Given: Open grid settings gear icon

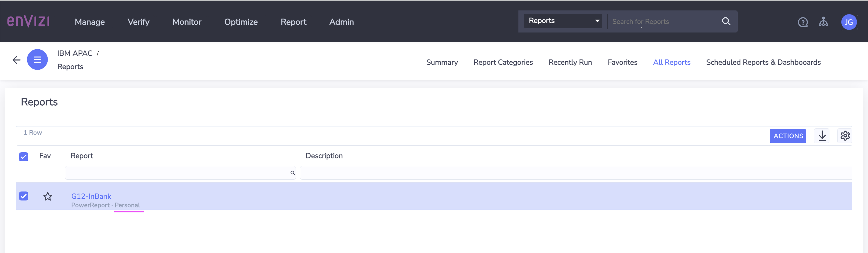Looking at the screenshot, I should click(845, 136).
